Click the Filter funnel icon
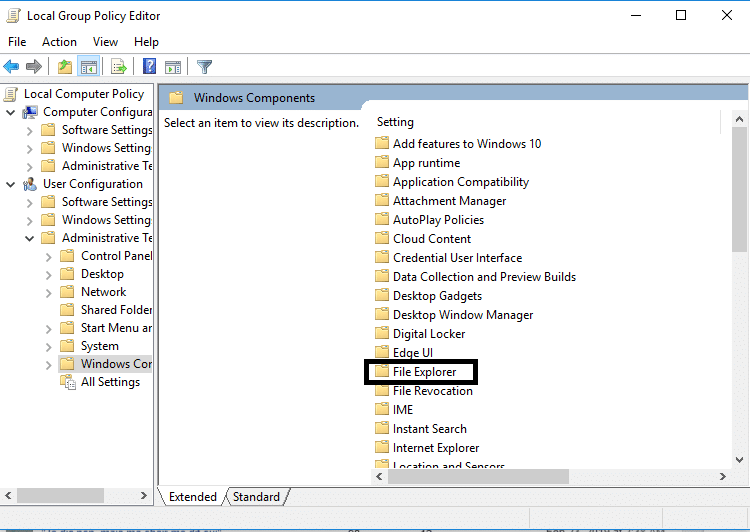Image resolution: width=750 pixels, height=532 pixels. click(x=205, y=67)
